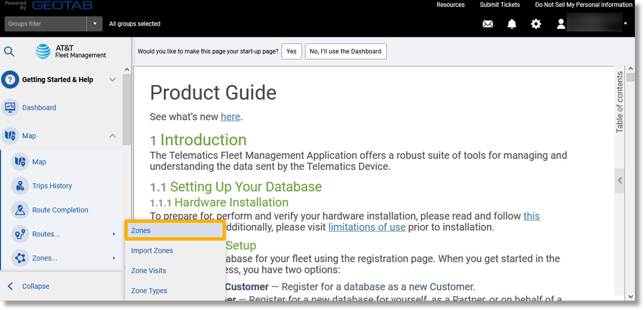Select Zone Visits menu entry
Image resolution: width=644 pixels, height=310 pixels.
click(x=148, y=271)
